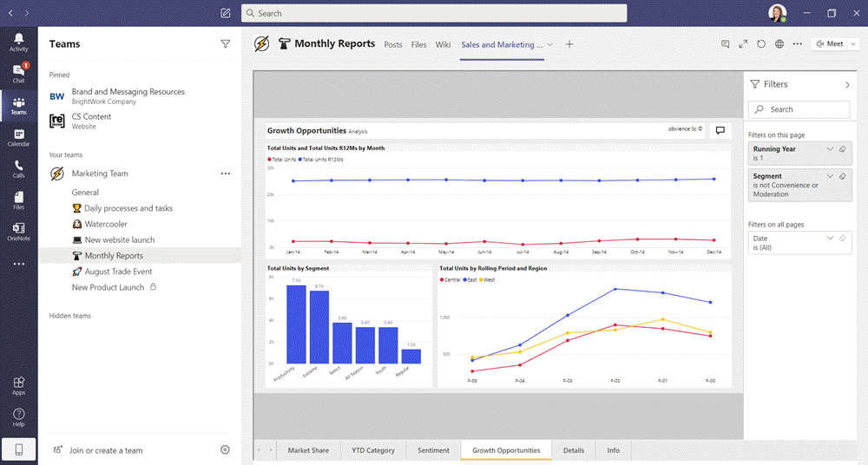Viewport: 868px width, 465px height.
Task: Open Chat from the left rail
Action: pyautogui.click(x=18, y=73)
